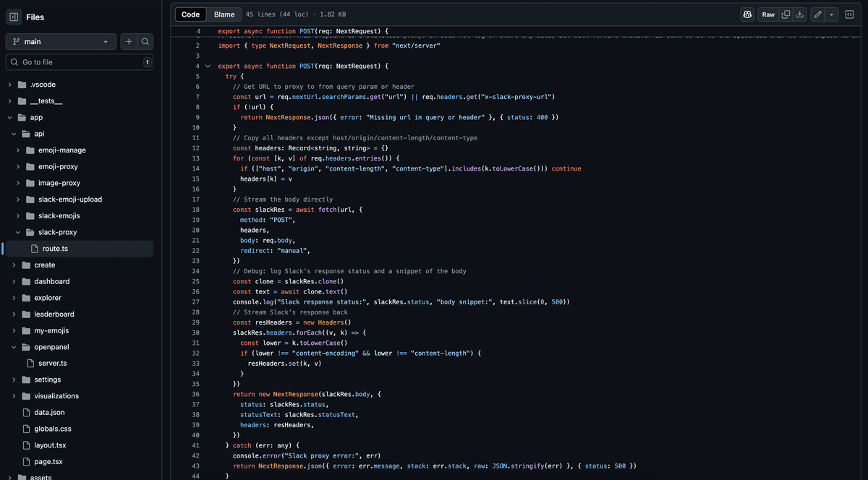
Task: Select the Code tab
Action: (x=190, y=14)
